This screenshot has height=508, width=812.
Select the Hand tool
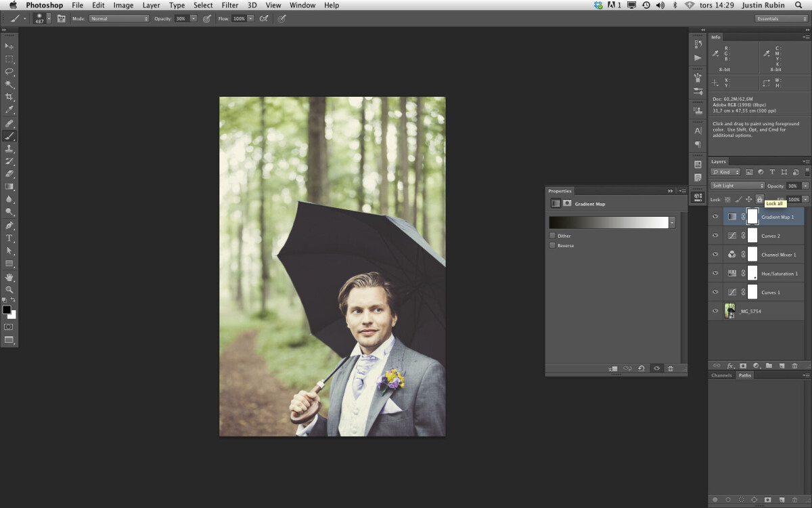tap(9, 277)
